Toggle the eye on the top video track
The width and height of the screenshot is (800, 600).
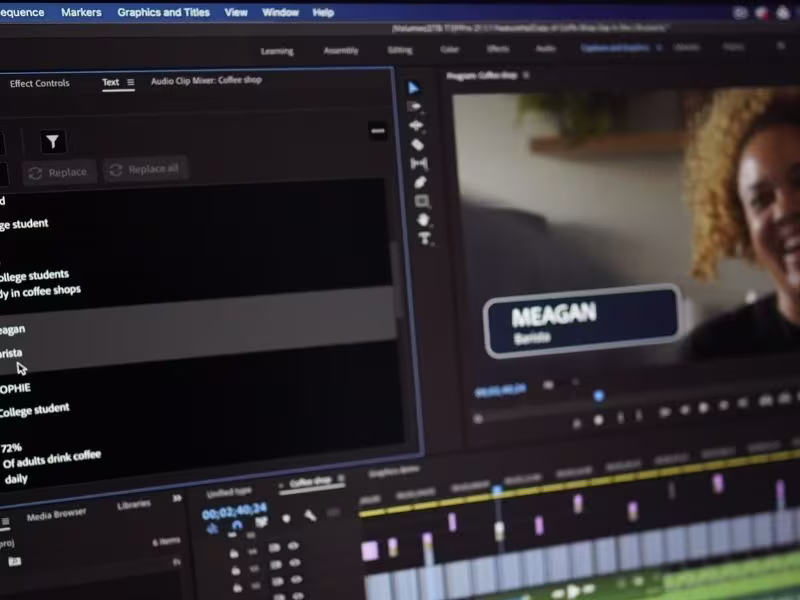[x=293, y=546]
